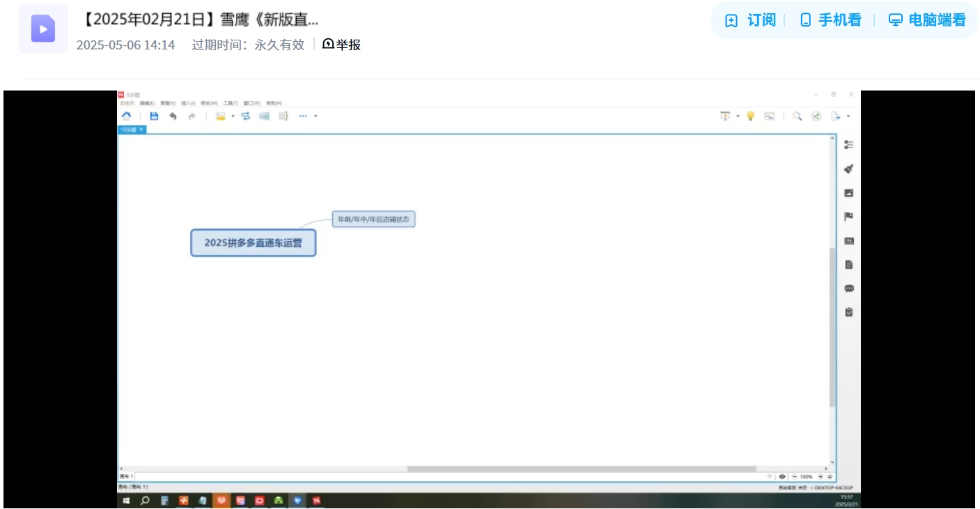The image size is (980, 509).
Task: Click the Redo arrow icon
Action: coord(192,116)
